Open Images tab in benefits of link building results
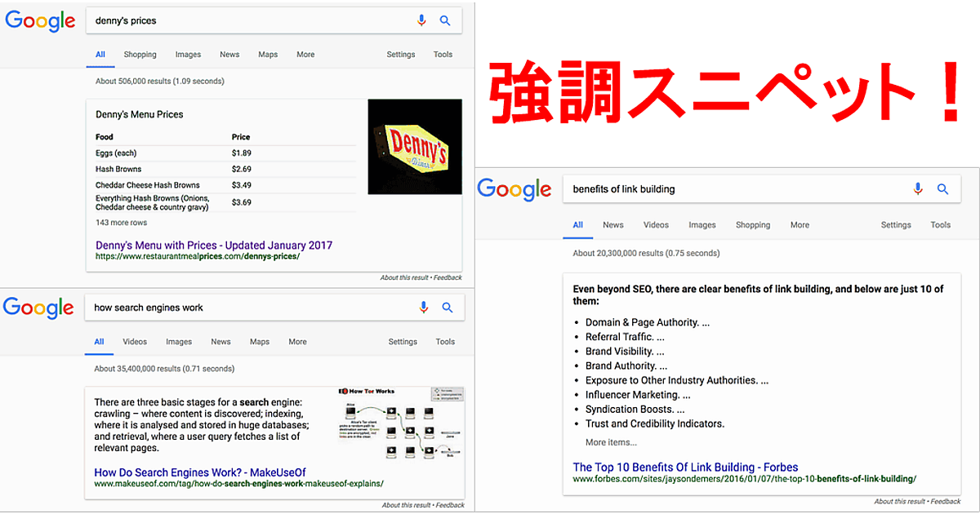 point(702,225)
